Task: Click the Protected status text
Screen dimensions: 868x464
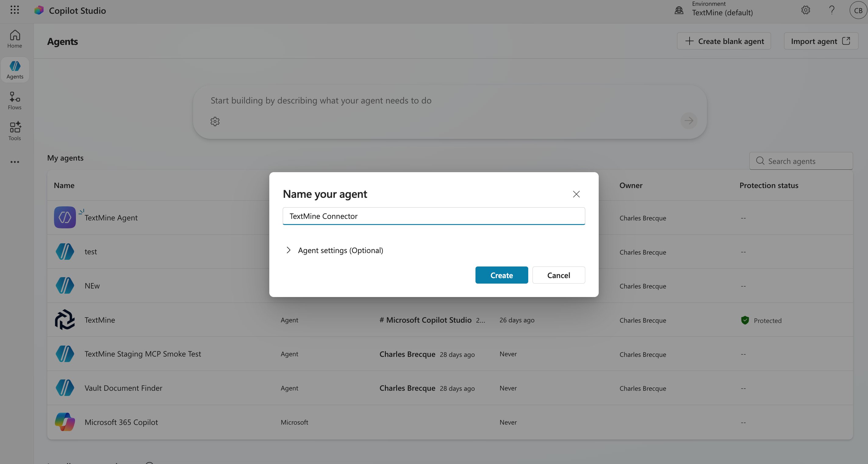Action: point(768,321)
